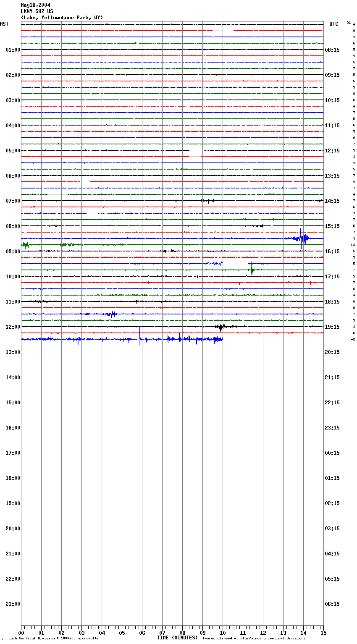357x644 pixels.
Task: Select the 11:00 MST row label
Action: tap(13, 302)
